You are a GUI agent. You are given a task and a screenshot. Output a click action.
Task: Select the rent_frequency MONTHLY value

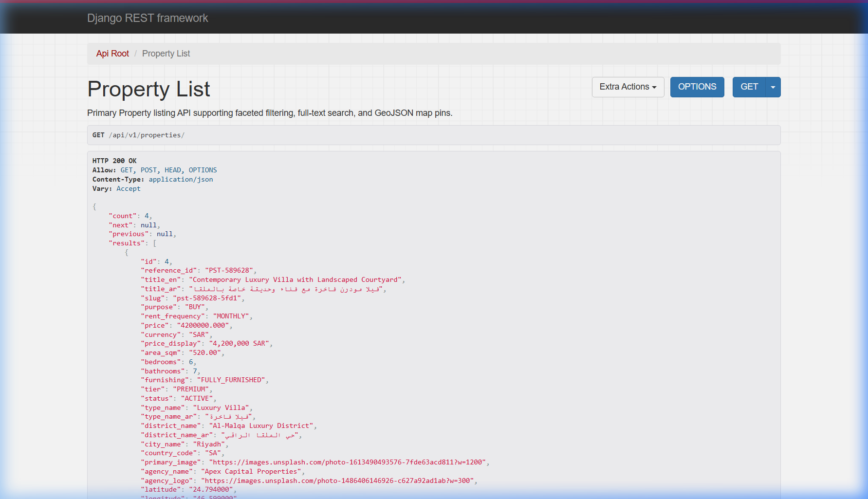(231, 316)
